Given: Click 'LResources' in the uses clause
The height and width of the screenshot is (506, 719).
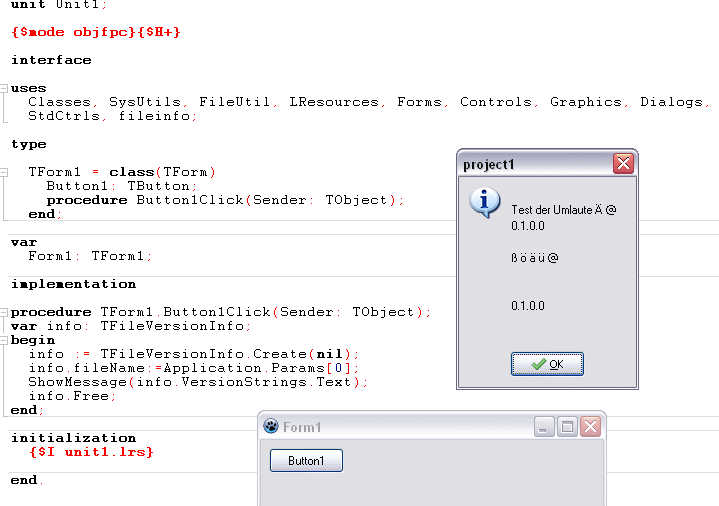Looking at the screenshot, I should point(334,102).
